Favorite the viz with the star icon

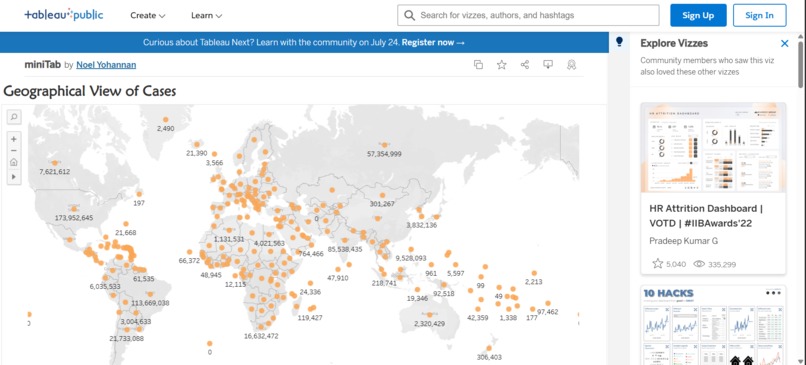pyautogui.click(x=502, y=65)
